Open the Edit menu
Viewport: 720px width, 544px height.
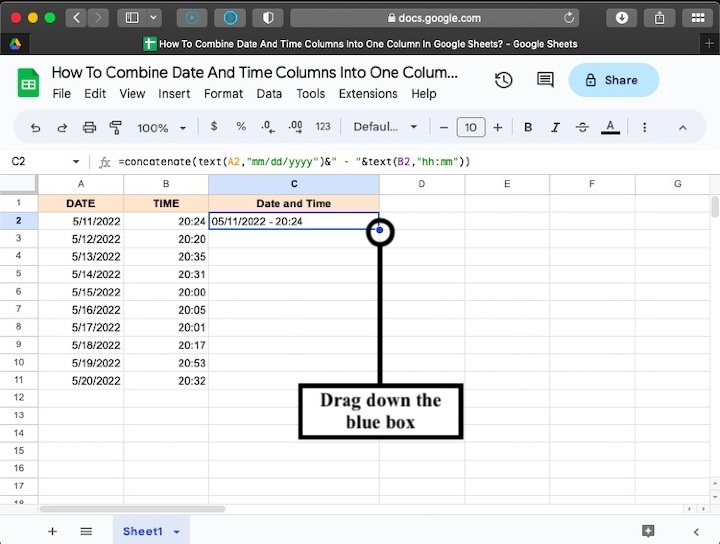(x=95, y=94)
